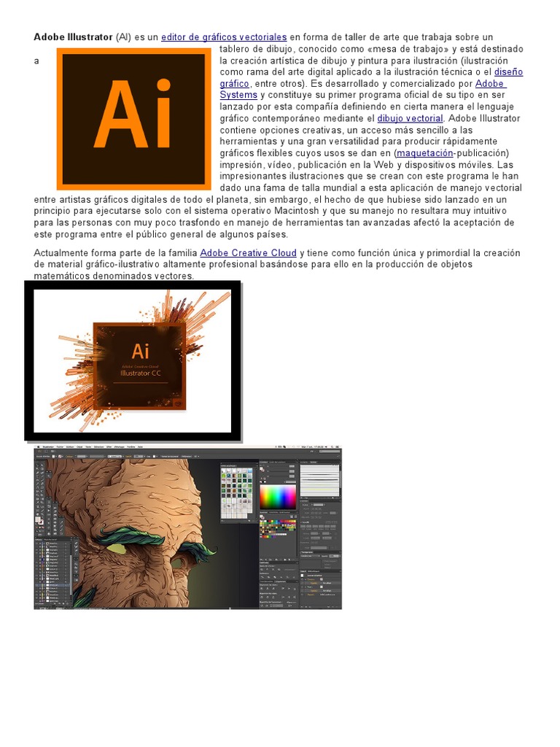Open the 'maquetación' link

point(425,153)
